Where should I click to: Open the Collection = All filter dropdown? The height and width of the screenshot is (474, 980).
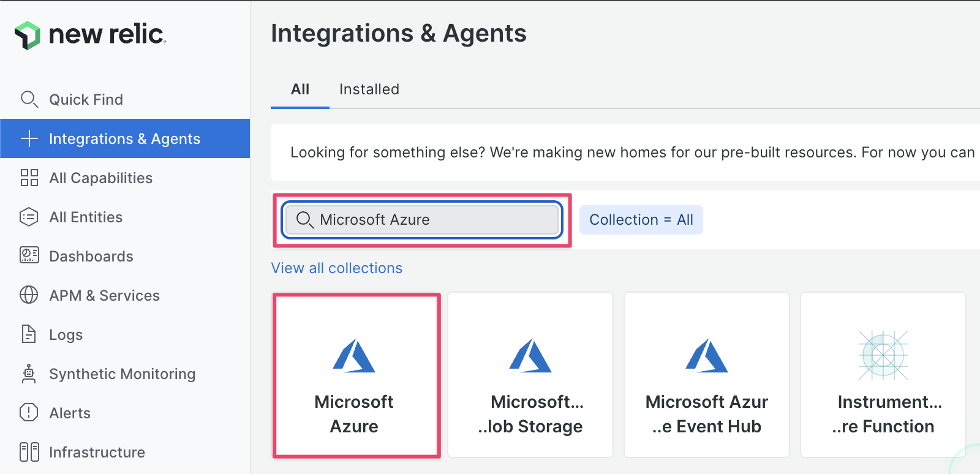tap(641, 219)
